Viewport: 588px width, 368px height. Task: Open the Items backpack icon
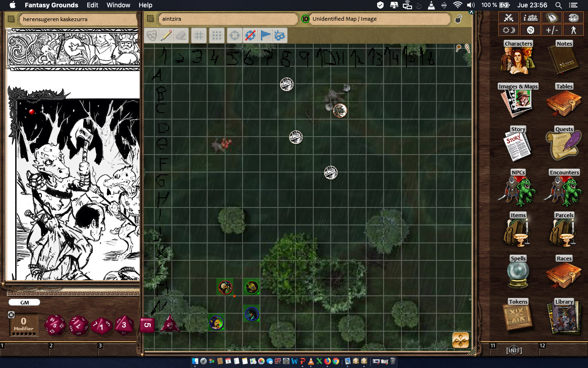click(518, 229)
